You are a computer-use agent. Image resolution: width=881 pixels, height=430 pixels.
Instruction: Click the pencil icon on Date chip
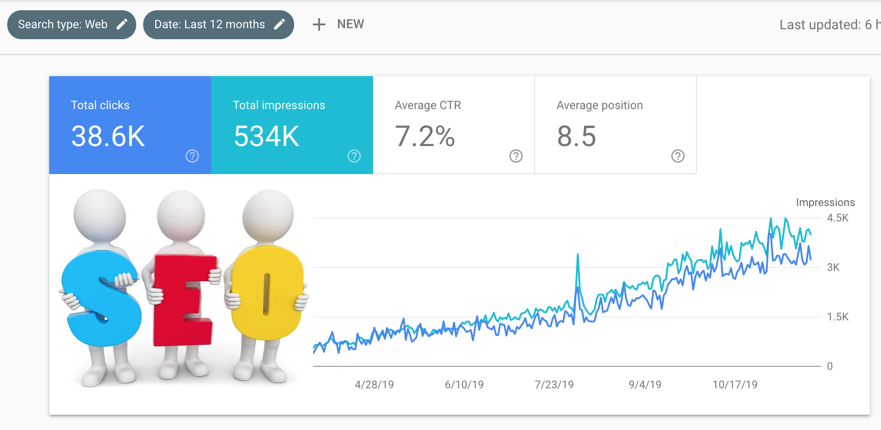tap(280, 24)
